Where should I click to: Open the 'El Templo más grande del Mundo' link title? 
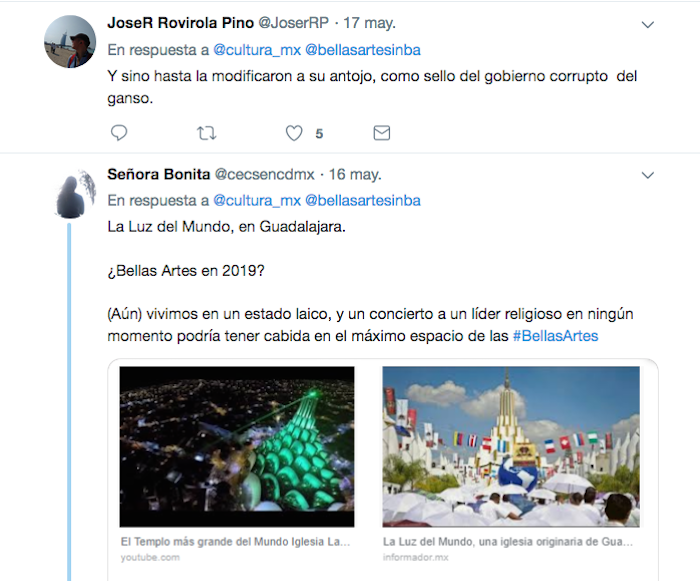[x=235, y=542]
